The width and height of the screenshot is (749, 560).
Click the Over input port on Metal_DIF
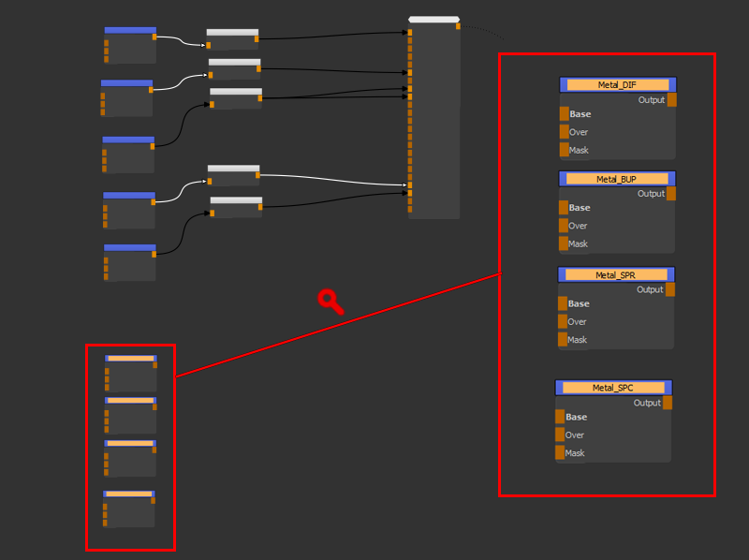tap(564, 132)
